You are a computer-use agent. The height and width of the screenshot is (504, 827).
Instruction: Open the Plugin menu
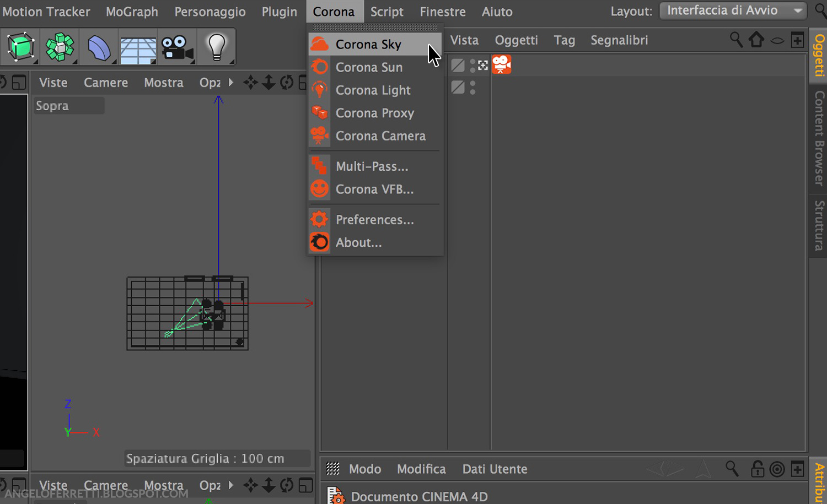280,12
